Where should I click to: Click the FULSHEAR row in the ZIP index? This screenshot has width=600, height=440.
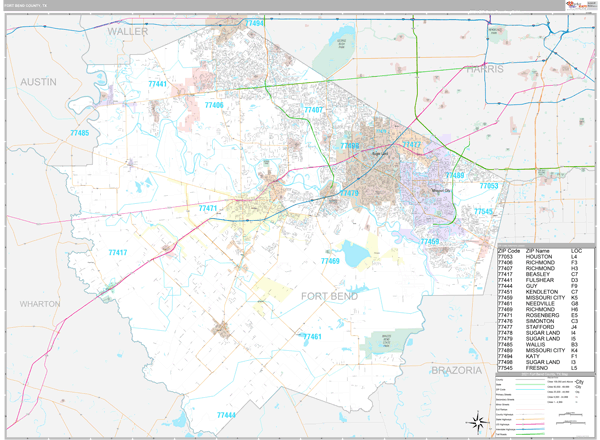(537, 280)
